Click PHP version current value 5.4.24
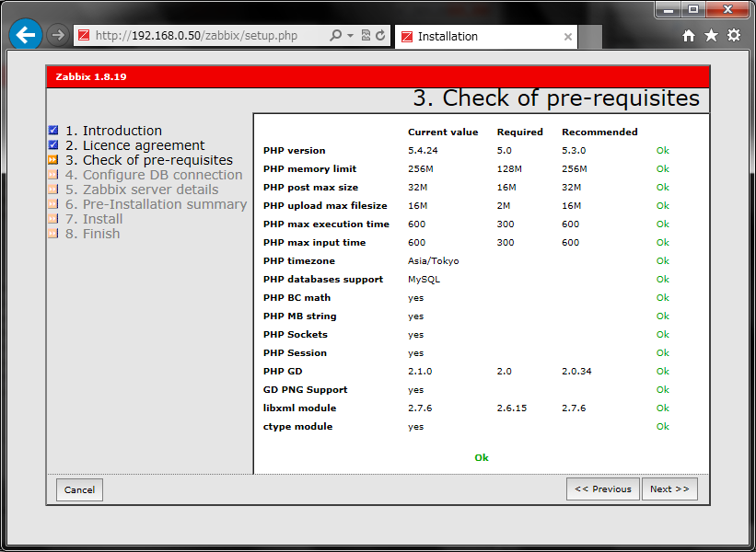Screen dimensions: 756x552 tap(423, 150)
